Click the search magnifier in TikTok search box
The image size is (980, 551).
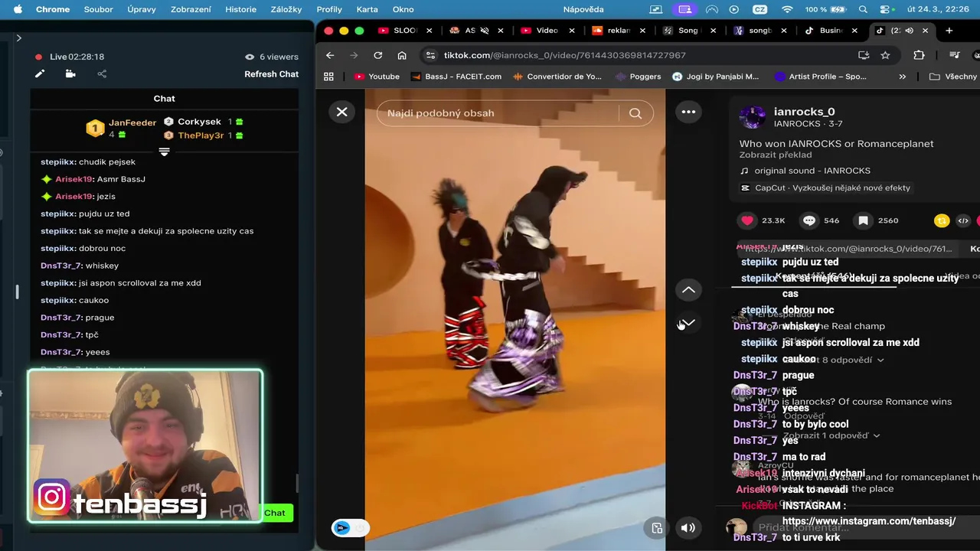pyautogui.click(x=635, y=113)
